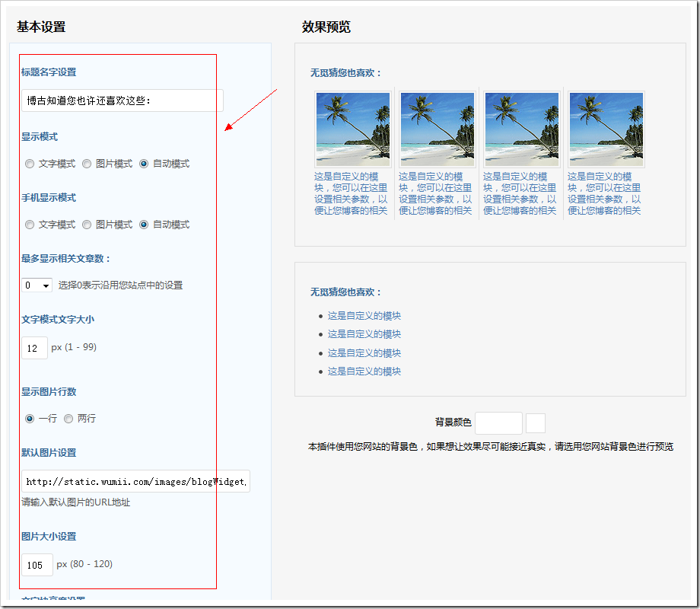700x609 pixels.
Task: Choose 一行 for image rows
Action: point(30,419)
